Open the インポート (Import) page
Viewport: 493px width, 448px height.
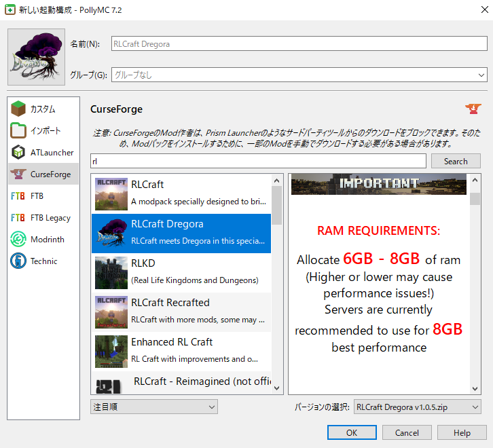tap(43, 130)
